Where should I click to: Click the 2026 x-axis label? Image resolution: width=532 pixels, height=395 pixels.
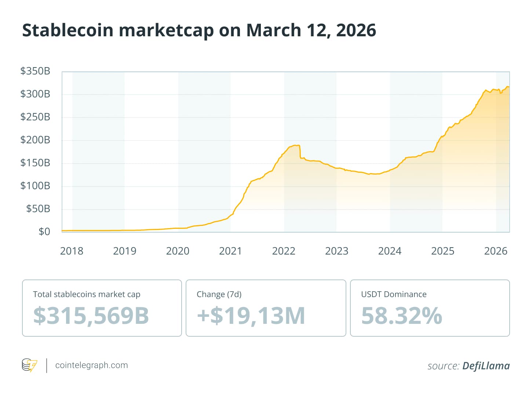click(x=496, y=251)
